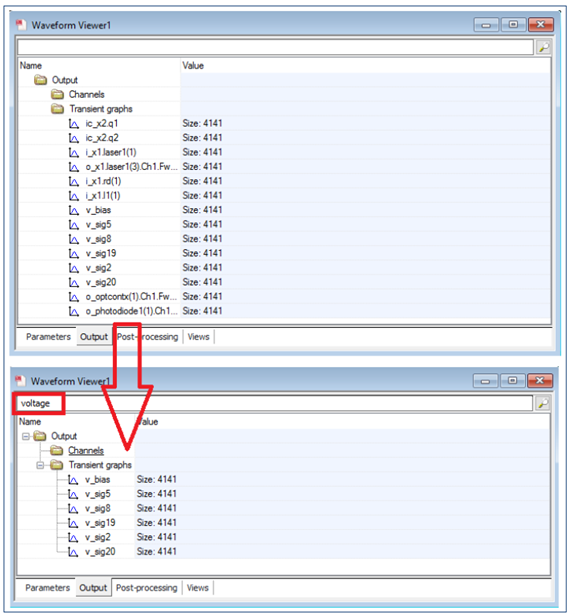Switch to Parameters tab in upper viewer

pos(48,337)
